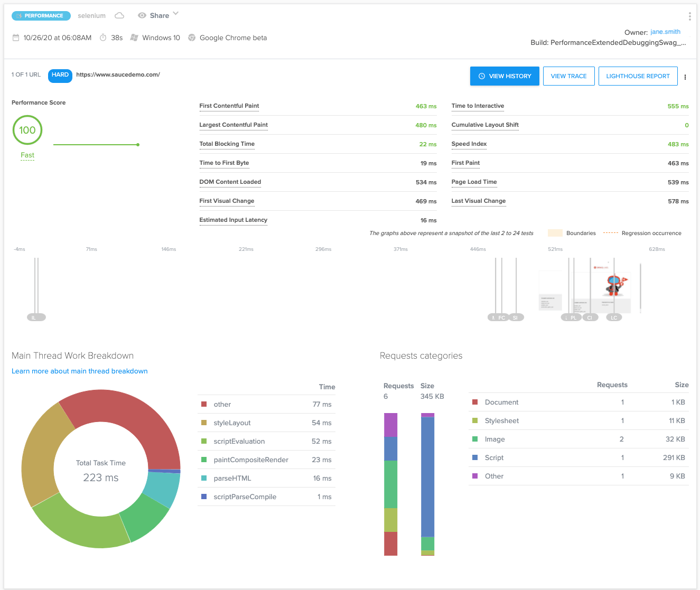Click the LC timeline marker
This screenshot has height=590, width=700.
[614, 317]
